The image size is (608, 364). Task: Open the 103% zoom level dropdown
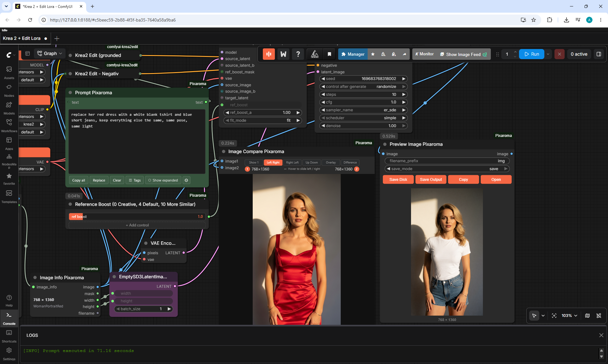(569, 316)
